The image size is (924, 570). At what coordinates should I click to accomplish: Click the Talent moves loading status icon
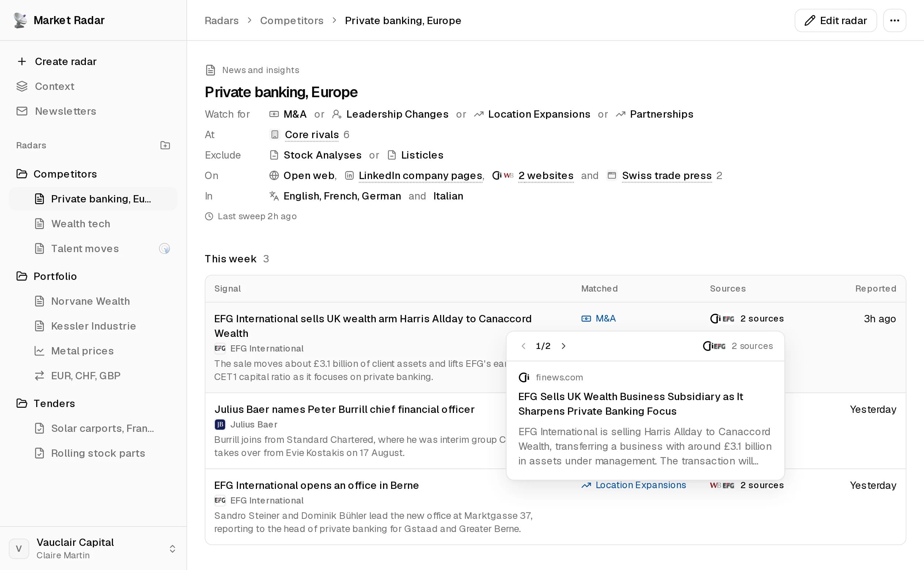[x=164, y=249]
